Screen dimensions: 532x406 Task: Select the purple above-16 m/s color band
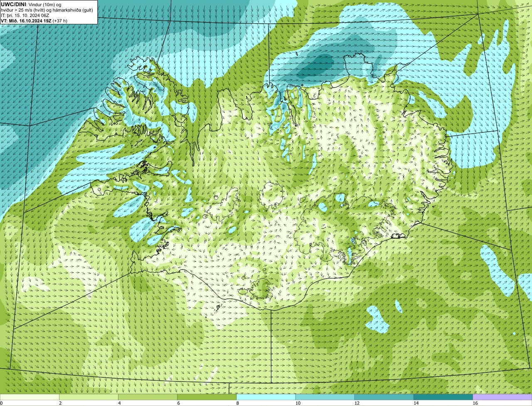click(502, 397)
